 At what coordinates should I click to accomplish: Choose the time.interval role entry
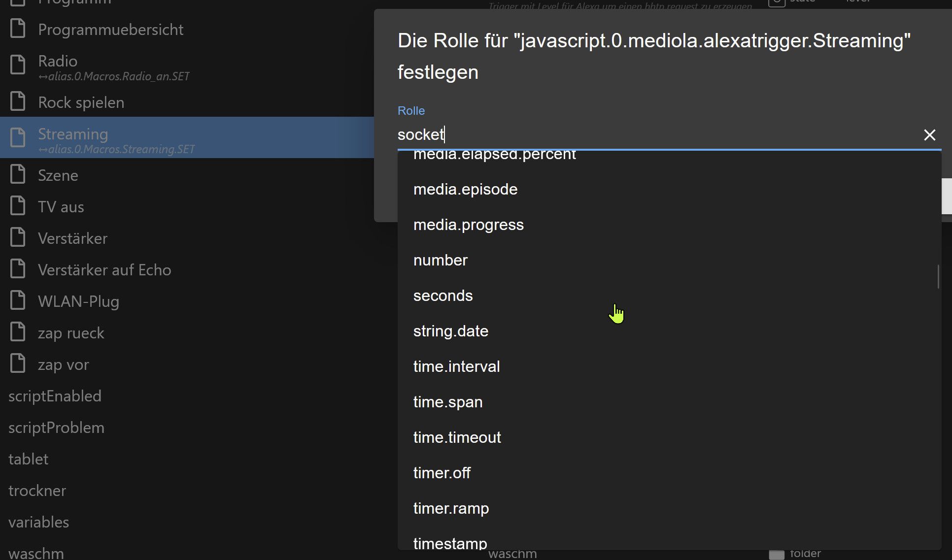456,367
